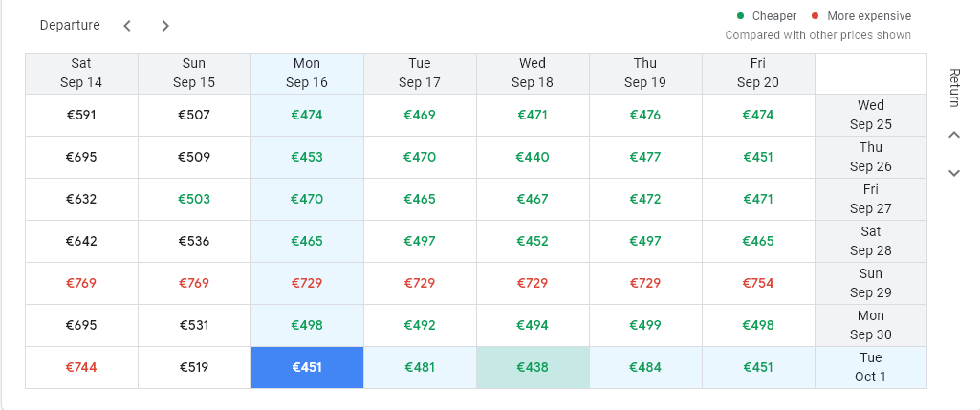The image size is (980, 410).
Task: Select the €476 Thursday Sep 19 fare
Action: [x=645, y=115]
